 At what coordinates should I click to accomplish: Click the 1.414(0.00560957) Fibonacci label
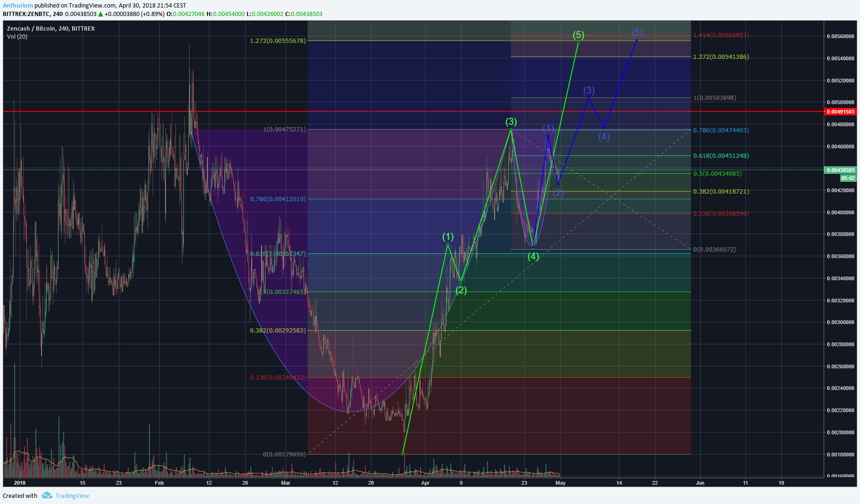tap(721, 35)
